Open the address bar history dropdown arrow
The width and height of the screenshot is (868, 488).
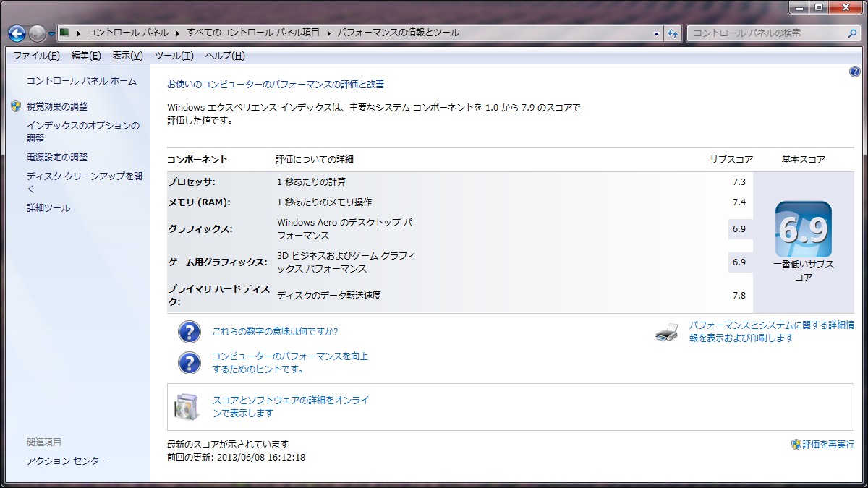pos(656,33)
